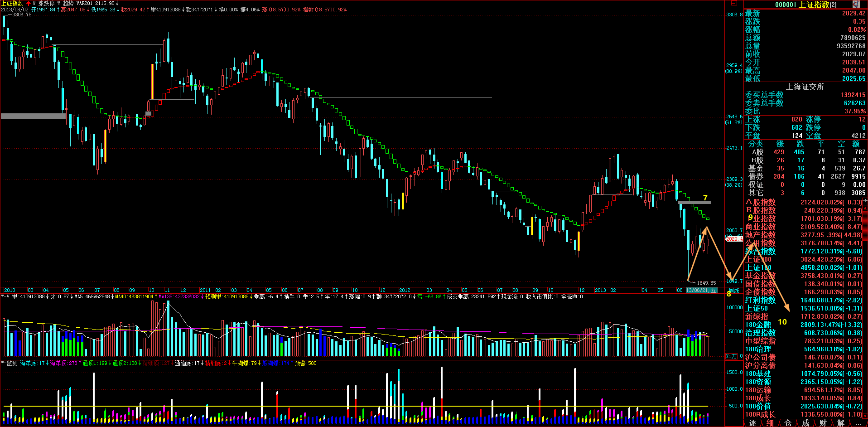Select the 上证50 index row
Viewport: 868px width, 427px height.
pyautogui.click(x=757, y=308)
